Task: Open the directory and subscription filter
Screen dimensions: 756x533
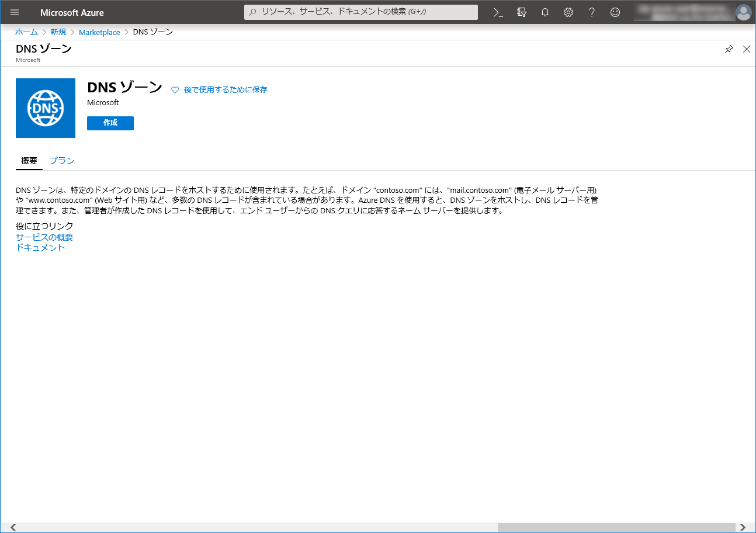Action: pos(522,12)
